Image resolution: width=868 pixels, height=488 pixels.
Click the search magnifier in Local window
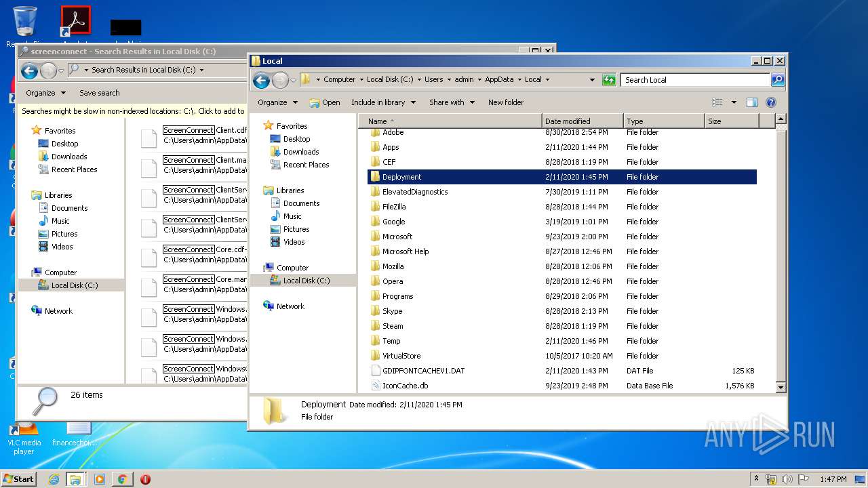778,80
